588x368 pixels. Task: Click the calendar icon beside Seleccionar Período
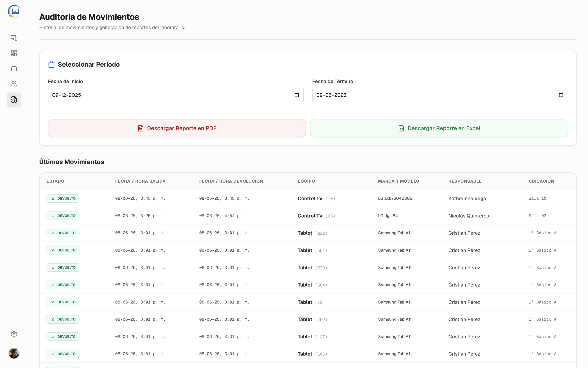pos(51,64)
